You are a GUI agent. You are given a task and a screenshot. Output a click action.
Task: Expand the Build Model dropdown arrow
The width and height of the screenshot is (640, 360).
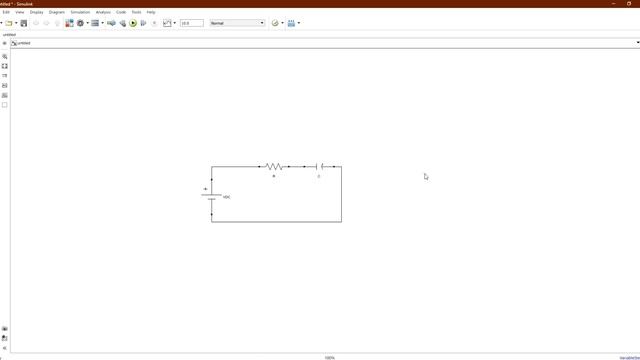pyautogui.click(x=298, y=23)
